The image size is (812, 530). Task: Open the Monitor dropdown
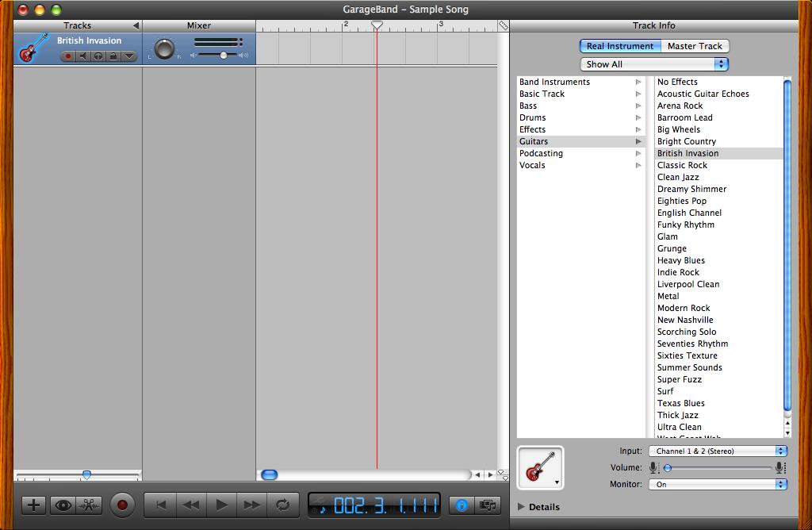click(x=718, y=485)
